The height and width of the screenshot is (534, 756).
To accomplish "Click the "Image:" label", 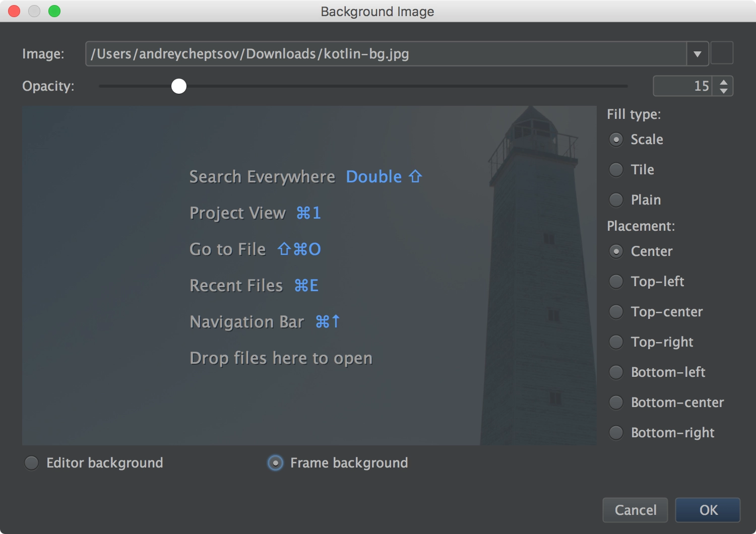I will pyautogui.click(x=43, y=54).
